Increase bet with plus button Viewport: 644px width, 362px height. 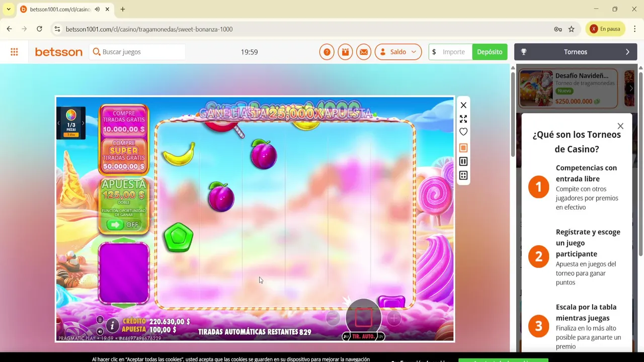[x=394, y=318]
